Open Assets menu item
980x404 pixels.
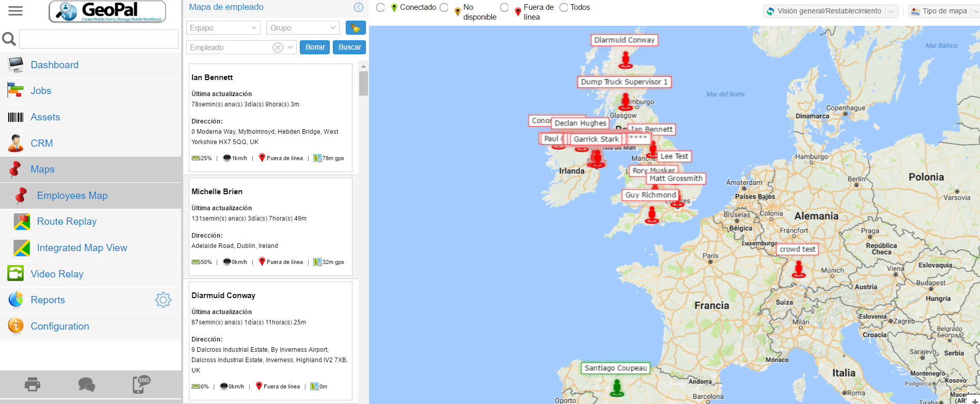tap(91, 117)
